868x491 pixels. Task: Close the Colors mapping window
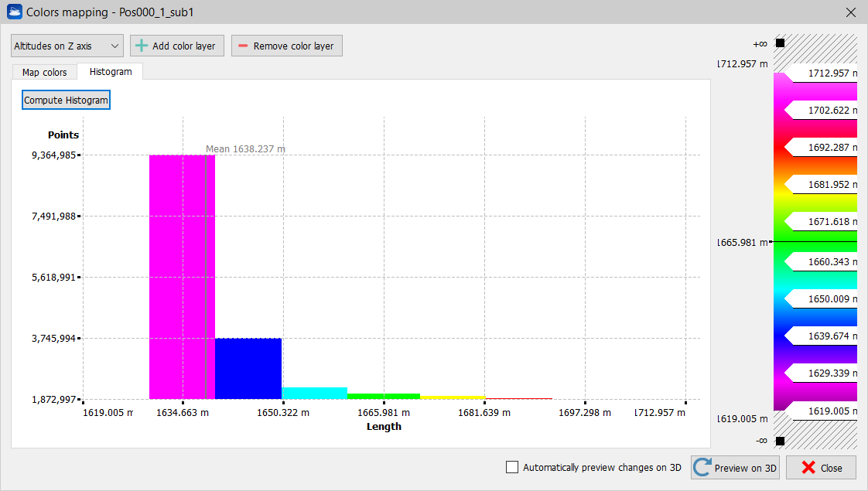click(x=851, y=12)
